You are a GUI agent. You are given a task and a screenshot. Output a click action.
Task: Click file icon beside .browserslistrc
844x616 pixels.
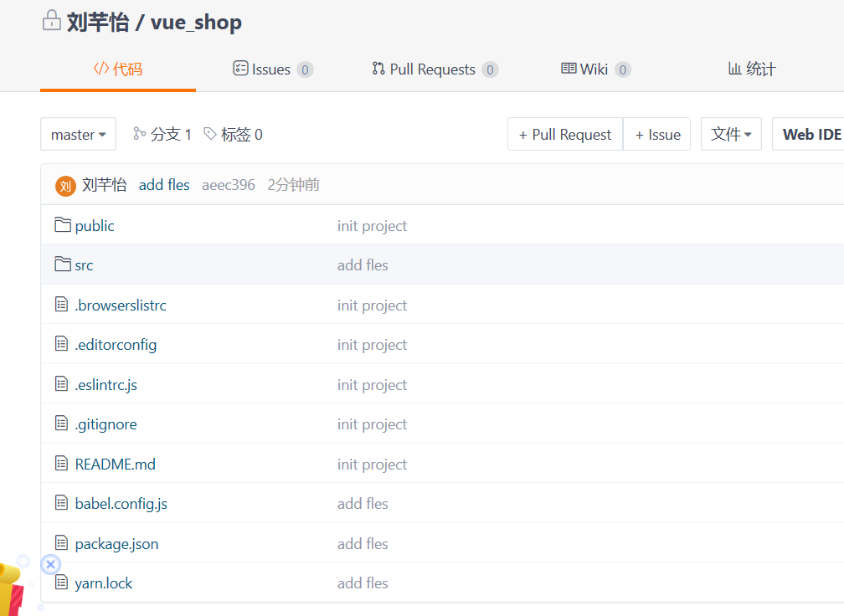pyautogui.click(x=61, y=304)
